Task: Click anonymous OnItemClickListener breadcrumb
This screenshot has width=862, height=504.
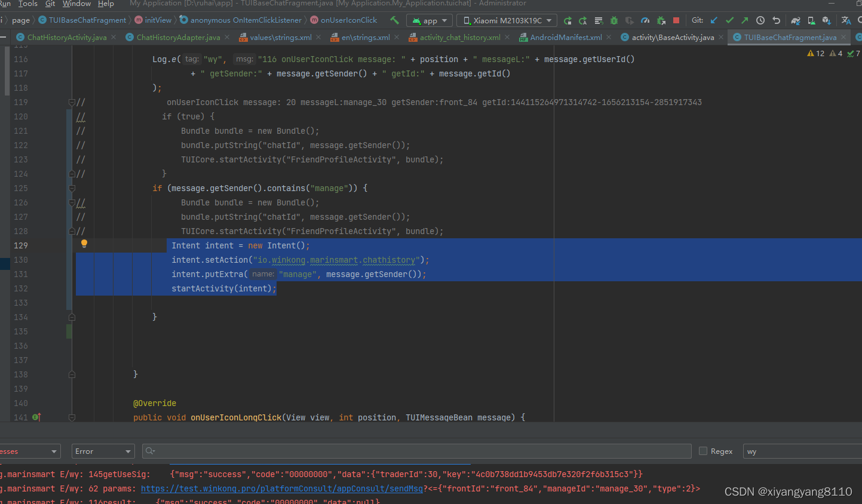Action: [x=241, y=20]
